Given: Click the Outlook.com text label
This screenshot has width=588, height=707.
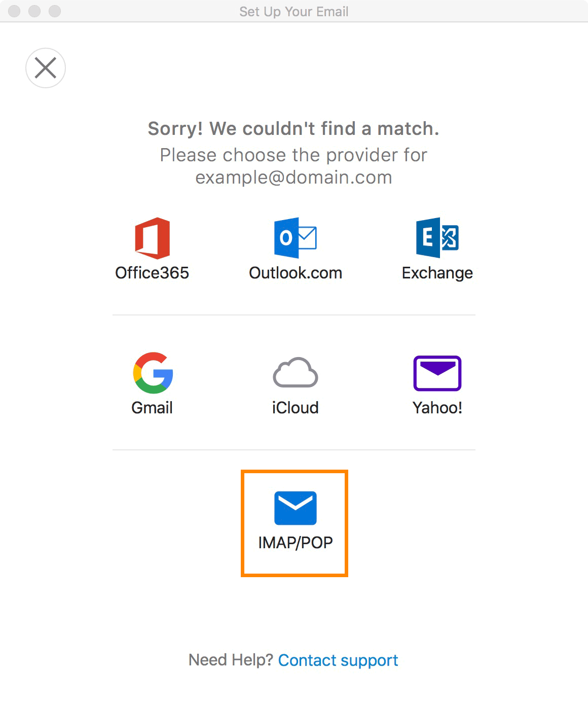Looking at the screenshot, I should coord(296,273).
